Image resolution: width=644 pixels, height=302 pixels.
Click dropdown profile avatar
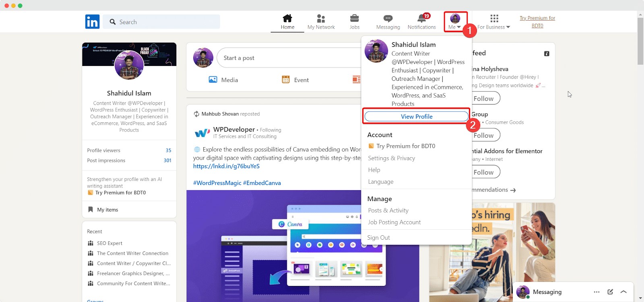376,51
